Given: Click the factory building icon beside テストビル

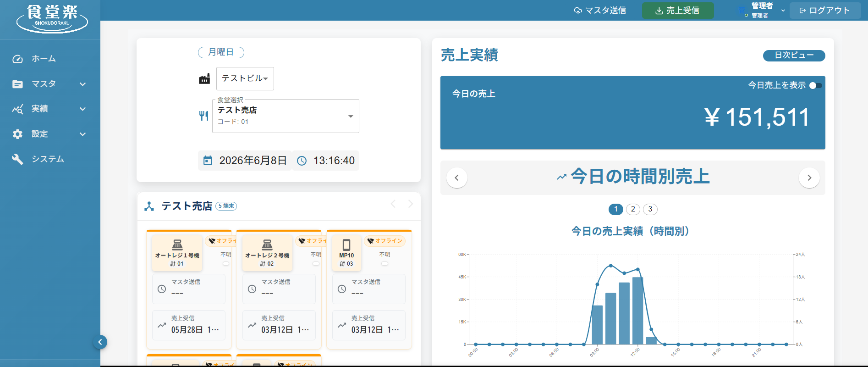Looking at the screenshot, I should click(204, 79).
